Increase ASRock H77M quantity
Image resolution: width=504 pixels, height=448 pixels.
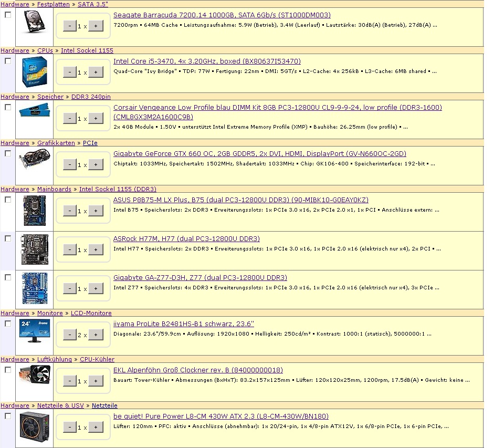click(x=96, y=250)
